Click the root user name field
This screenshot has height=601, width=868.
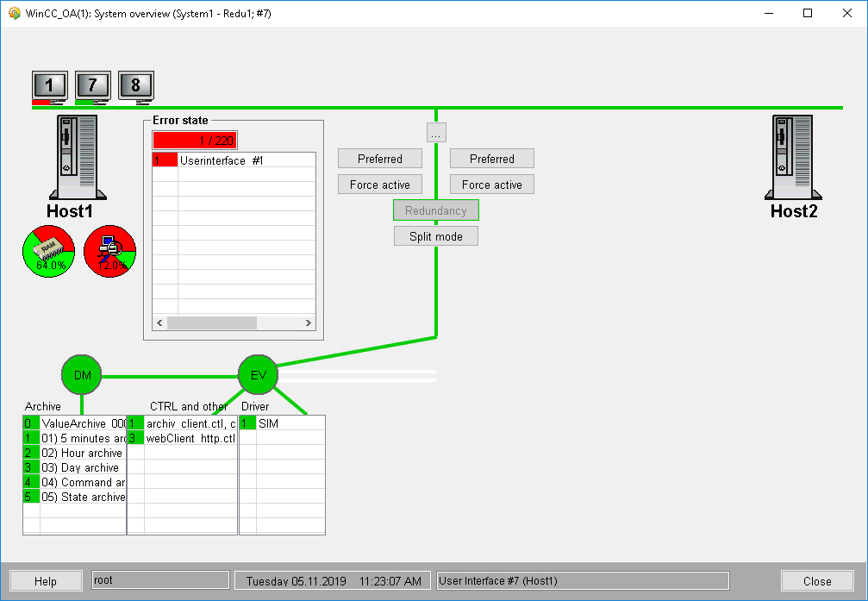160,580
